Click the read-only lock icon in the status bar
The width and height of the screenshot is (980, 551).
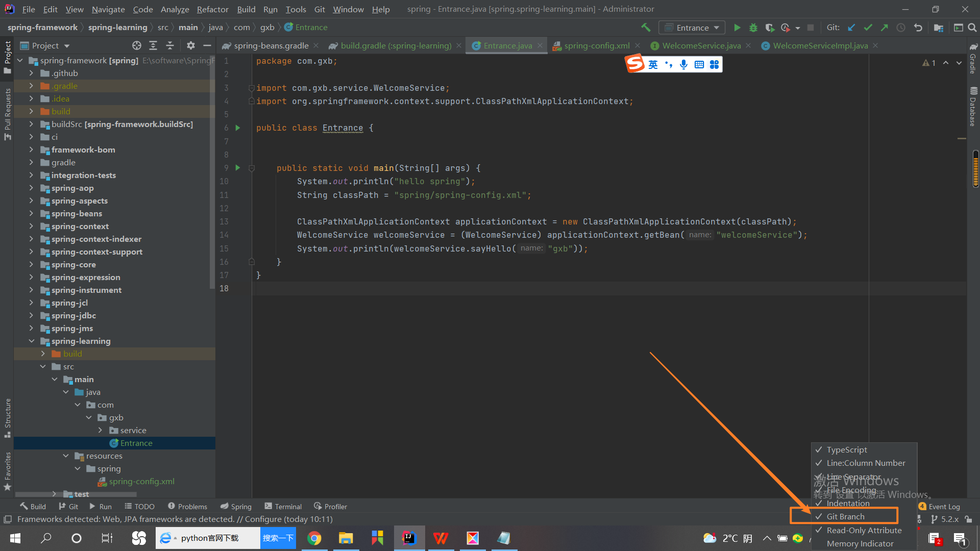[968, 519]
